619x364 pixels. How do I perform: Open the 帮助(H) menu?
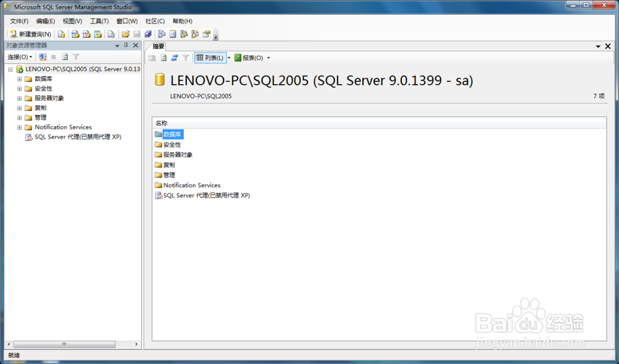(183, 21)
